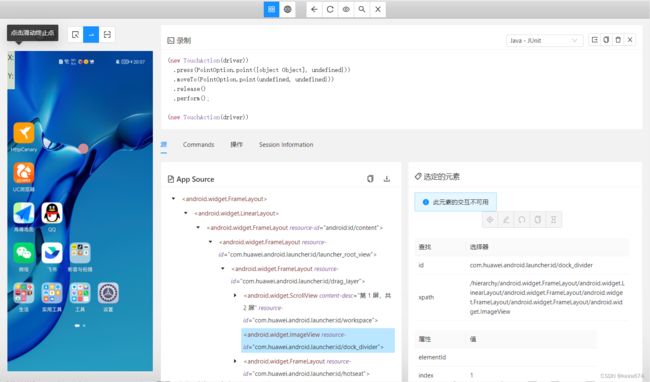Open search for element magnifier icon
This screenshot has height=382, width=650.
click(x=362, y=9)
